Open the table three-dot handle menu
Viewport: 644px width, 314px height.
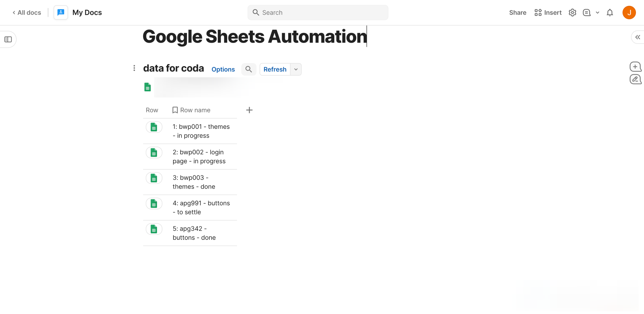pos(134,68)
